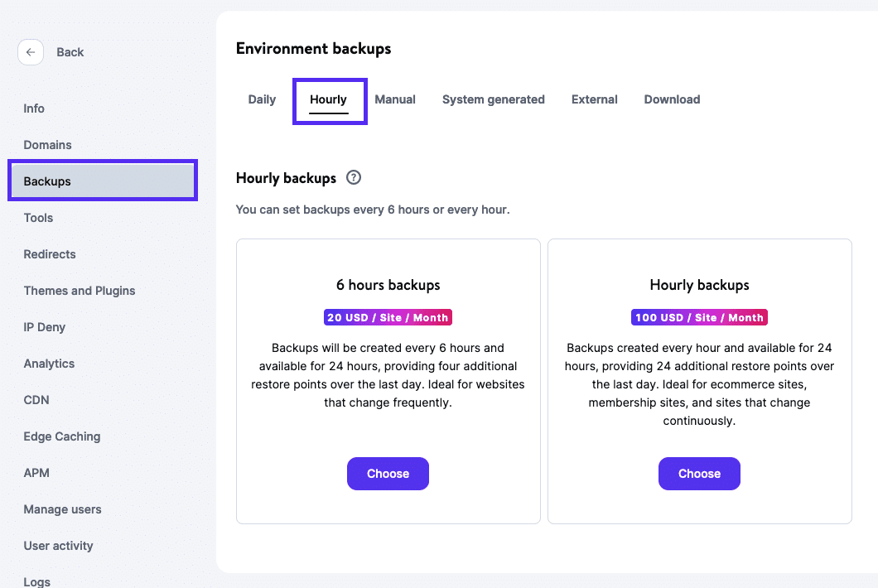Select IP Deny from the sidebar
The image size is (878, 588).
[x=44, y=327]
